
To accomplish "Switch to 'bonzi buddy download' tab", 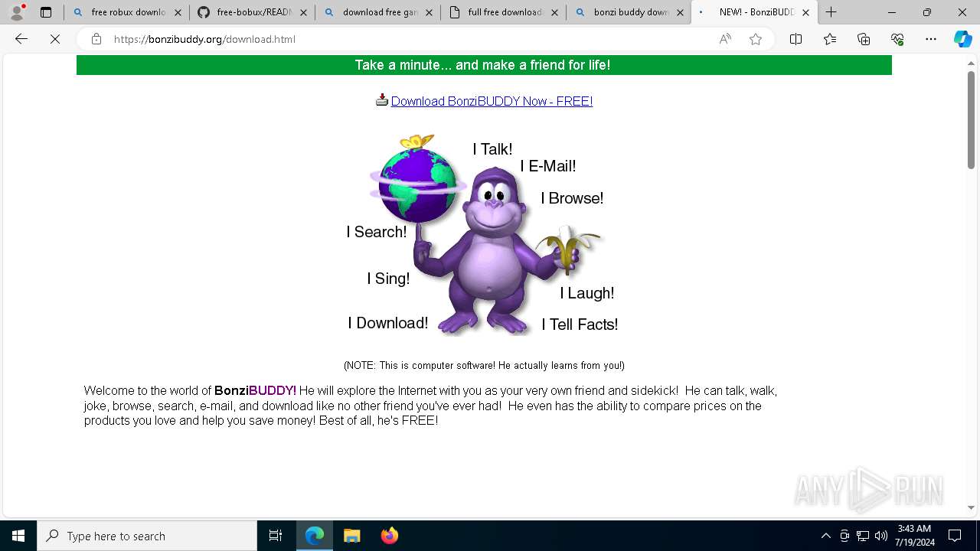I will click(x=629, y=12).
